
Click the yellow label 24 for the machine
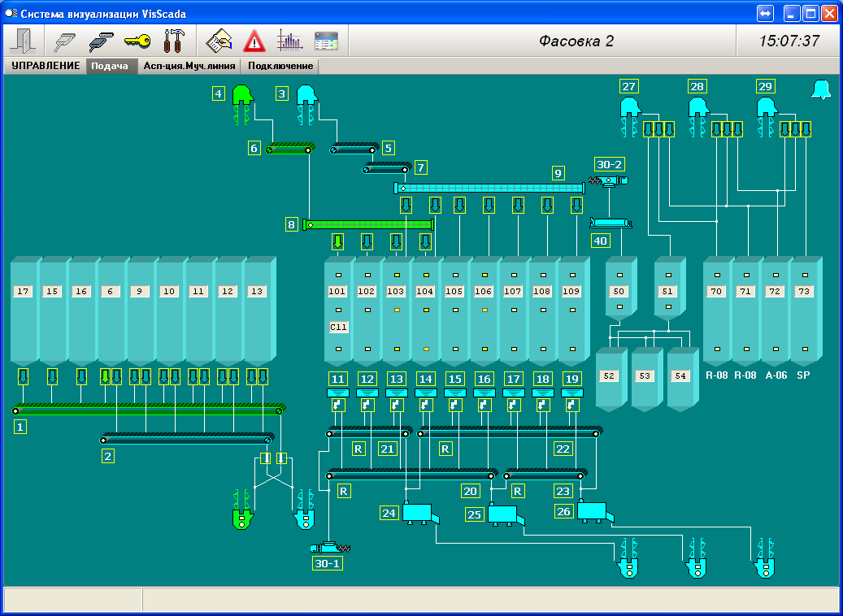390,512
